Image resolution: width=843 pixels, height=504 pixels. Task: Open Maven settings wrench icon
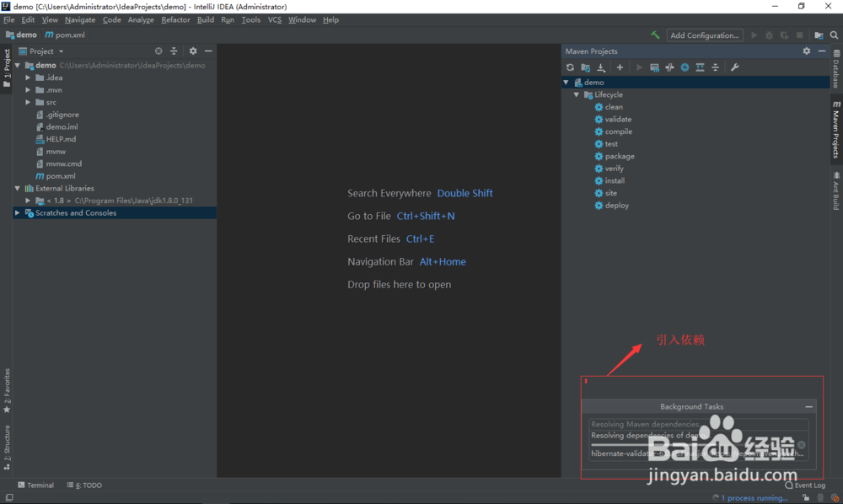(734, 67)
